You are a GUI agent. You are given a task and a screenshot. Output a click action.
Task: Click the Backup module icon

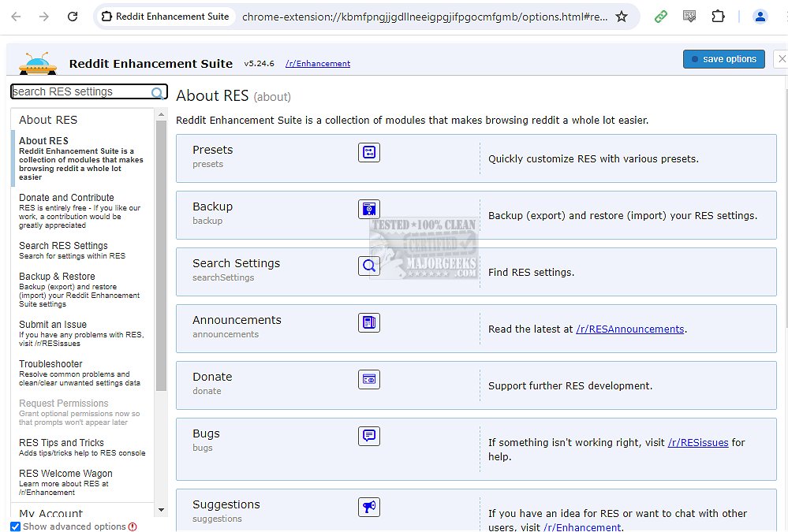click(x=368, y=209)
